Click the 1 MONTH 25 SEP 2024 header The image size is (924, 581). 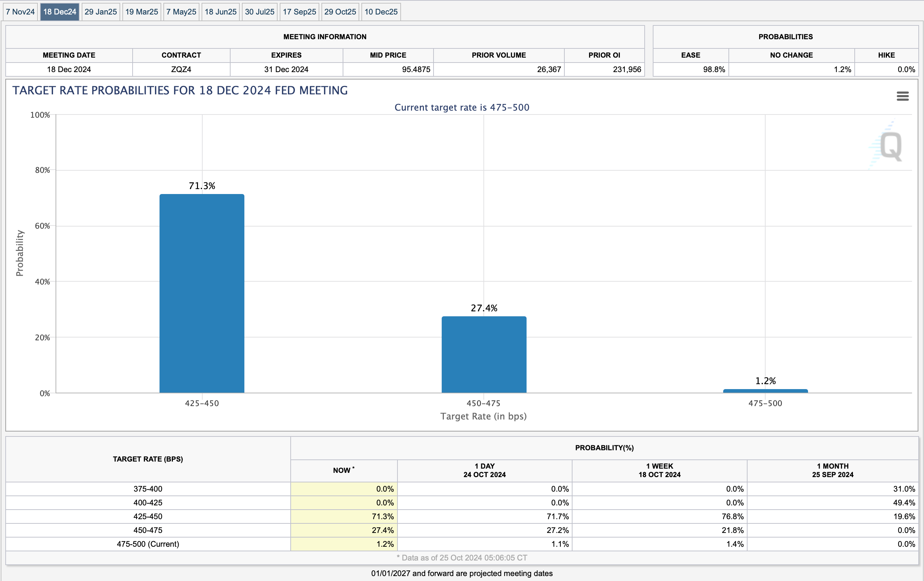[832, 470]
